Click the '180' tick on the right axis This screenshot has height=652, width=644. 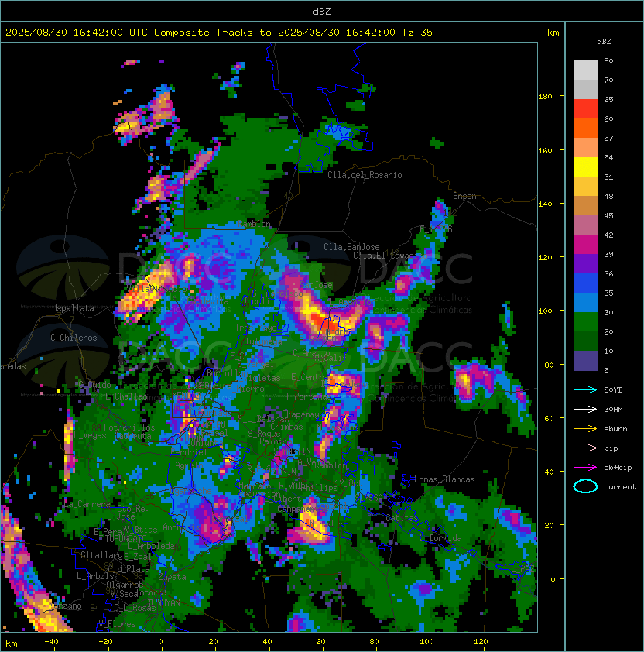pyautogui.click(x=545, y=97)
